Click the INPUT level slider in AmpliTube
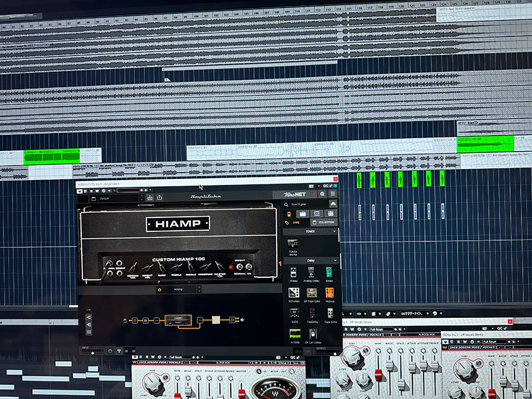This screenshot has width=532, height=399. (92, 352)
